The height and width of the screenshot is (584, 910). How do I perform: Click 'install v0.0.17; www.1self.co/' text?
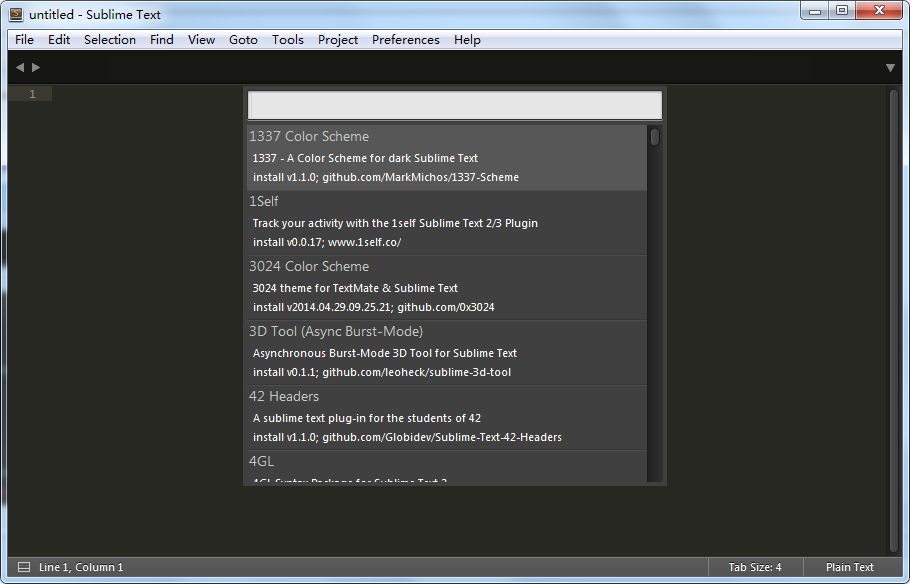point(327,242)
